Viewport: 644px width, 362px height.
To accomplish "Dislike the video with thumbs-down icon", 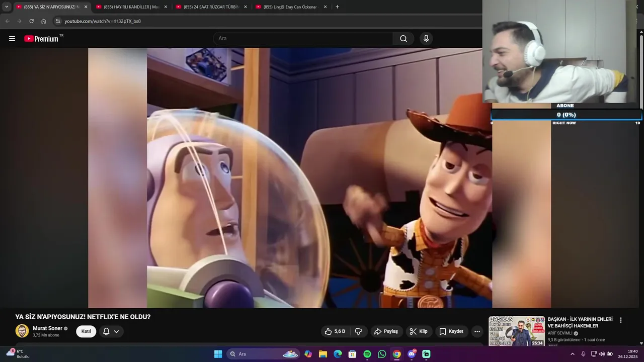I will pyautogui.click(x=358, y=331).
